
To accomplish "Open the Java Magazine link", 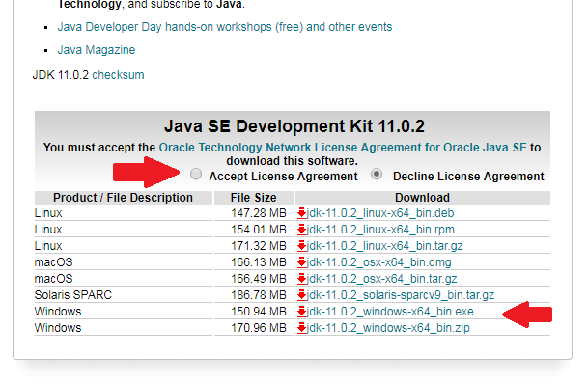I will click(x=97, y=50).
